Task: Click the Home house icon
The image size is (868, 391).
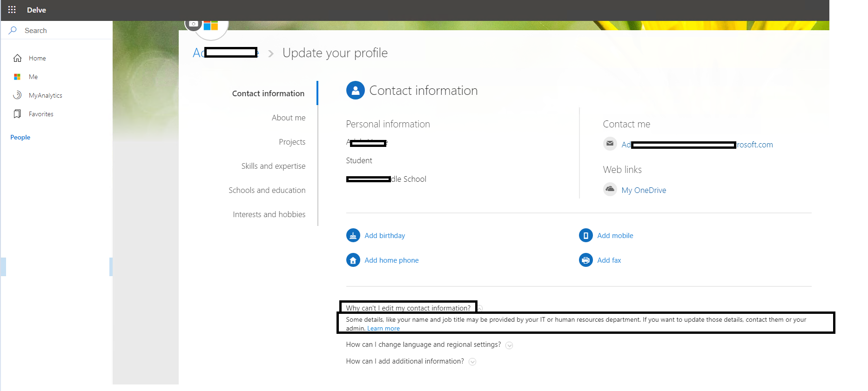Action: click(18, 58)
